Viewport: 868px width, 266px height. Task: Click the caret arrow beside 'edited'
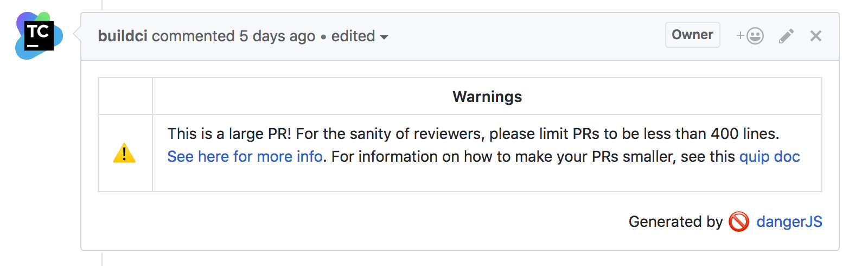tap(384, 37)
